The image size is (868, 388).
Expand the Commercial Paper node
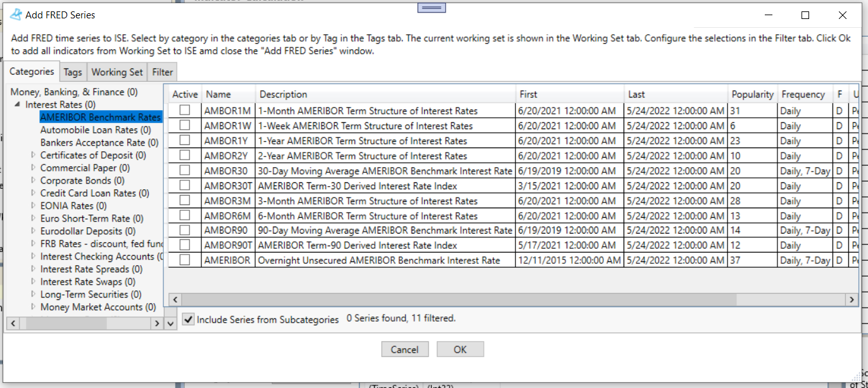pos(34,168)
